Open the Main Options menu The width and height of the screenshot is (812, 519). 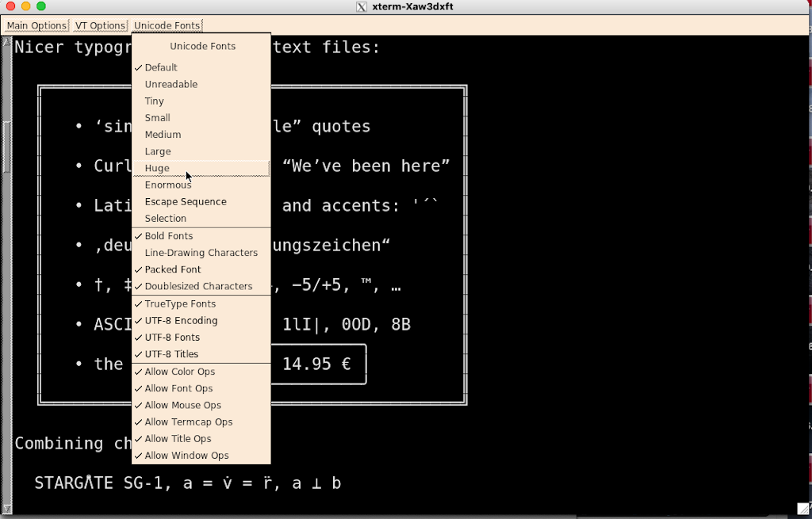(x=36, y=25)
